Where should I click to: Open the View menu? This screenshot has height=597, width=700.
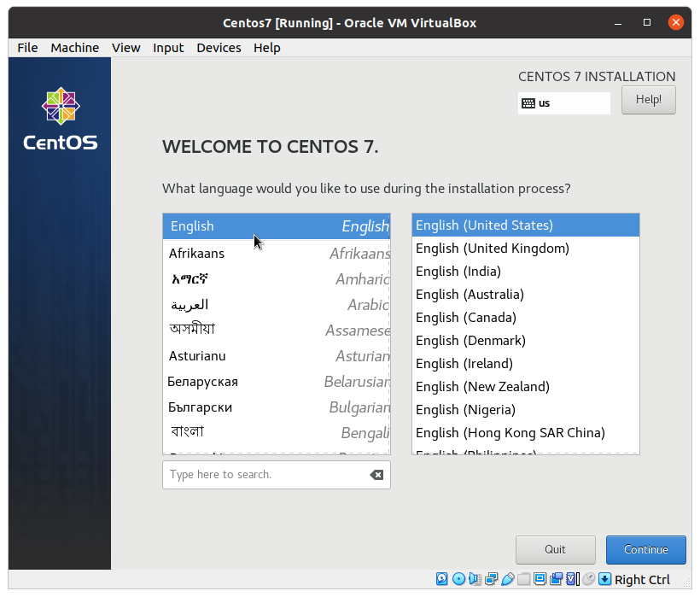[x=125, y=48]
